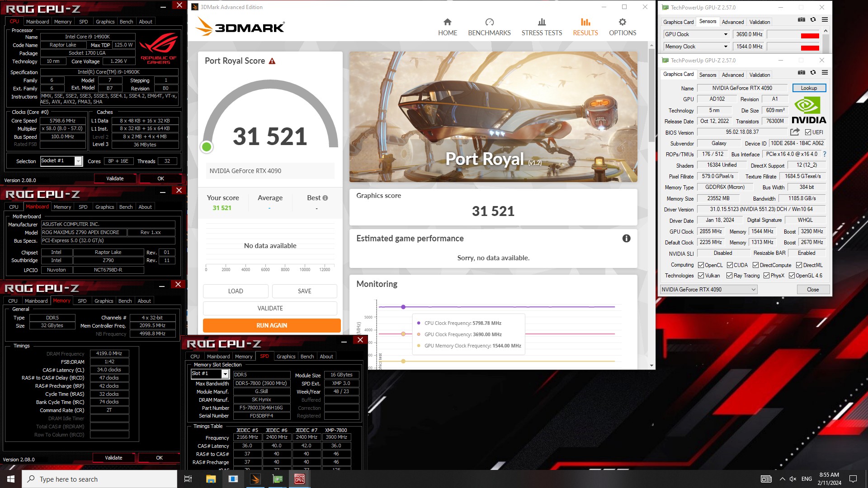Image resolution: width=868 pixels, height=488 pixels.
Task: Click the Lookup button in GPU-Z
Action: coord(809,88)
